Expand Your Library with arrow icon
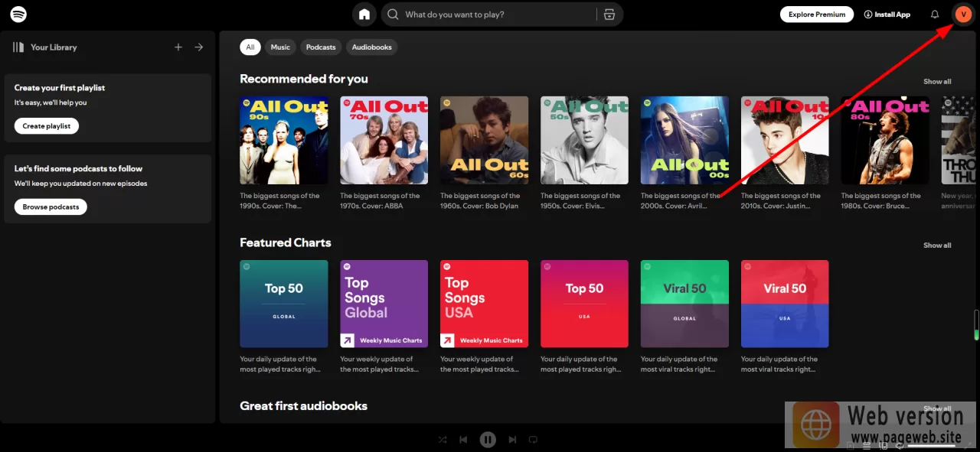Viewport: 980px width, 452px height. coord(199,47)
